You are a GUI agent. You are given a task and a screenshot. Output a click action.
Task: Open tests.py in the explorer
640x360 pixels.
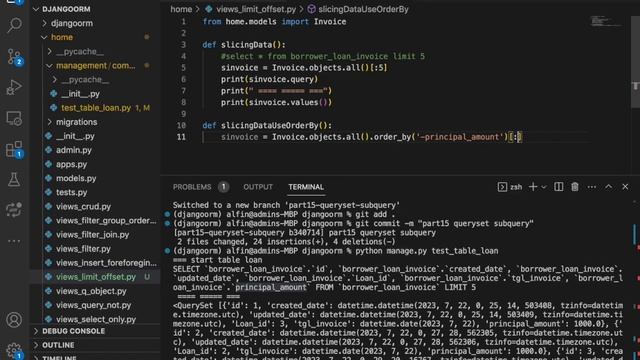point(71,192)
